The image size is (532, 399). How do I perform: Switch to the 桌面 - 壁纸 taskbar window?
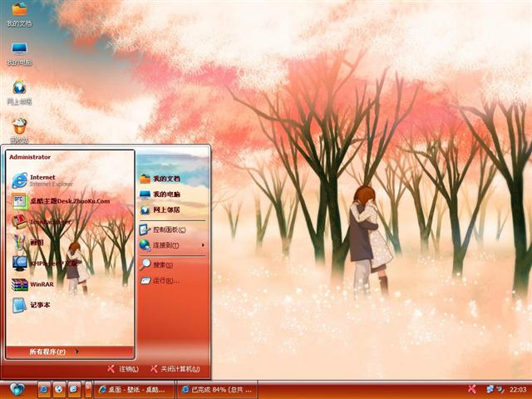pos(134,390)
